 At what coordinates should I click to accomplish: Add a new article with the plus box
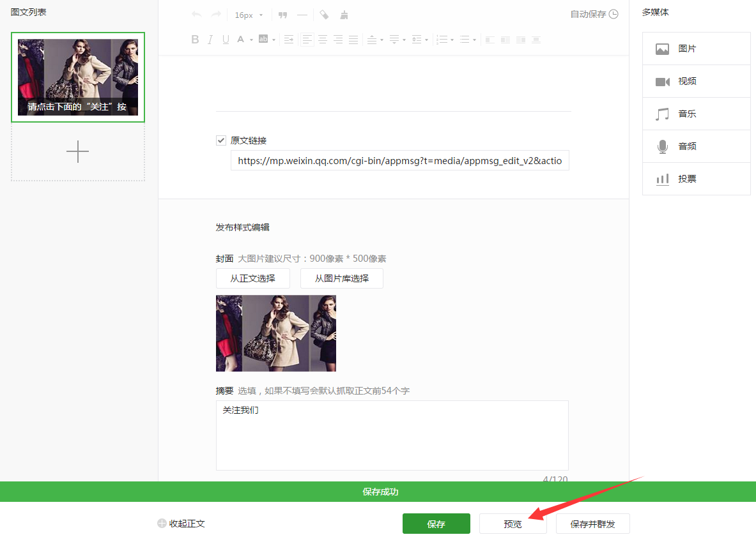coord(78,152)
